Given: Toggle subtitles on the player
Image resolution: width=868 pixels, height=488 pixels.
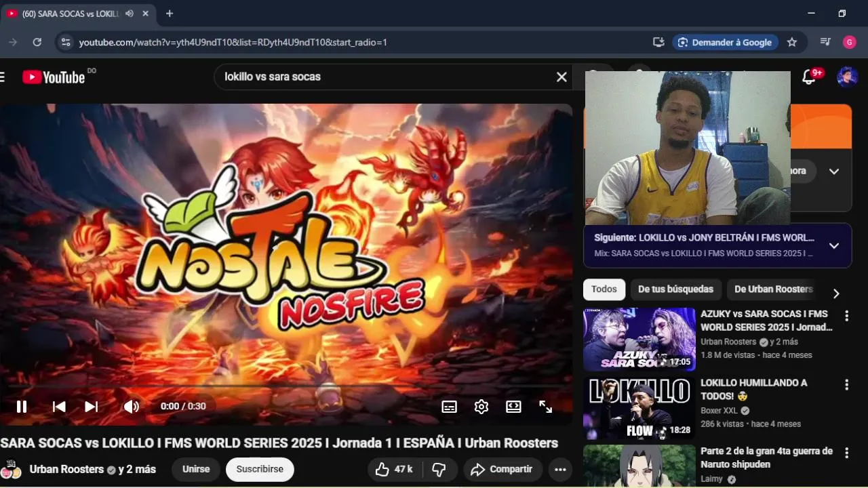Looking at the screenshot, I should (449, 407).
